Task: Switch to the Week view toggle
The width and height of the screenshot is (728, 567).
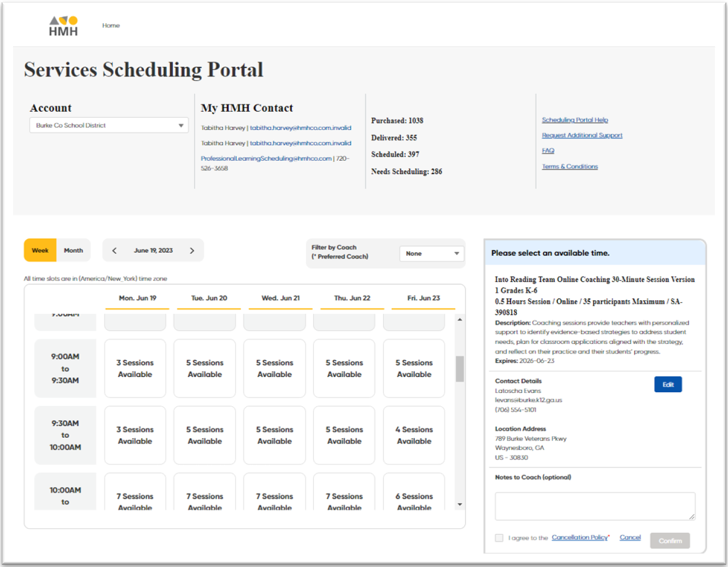Action: 40,250
